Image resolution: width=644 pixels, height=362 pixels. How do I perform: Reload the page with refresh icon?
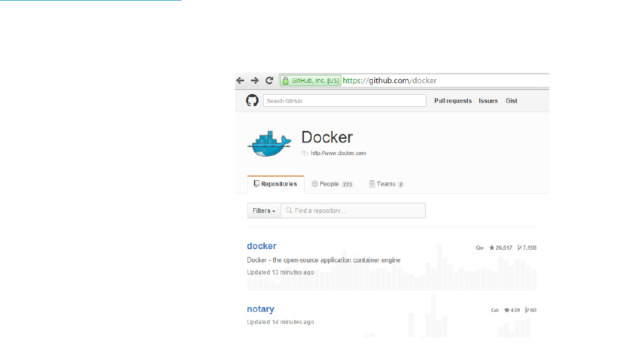click(270, 80)
